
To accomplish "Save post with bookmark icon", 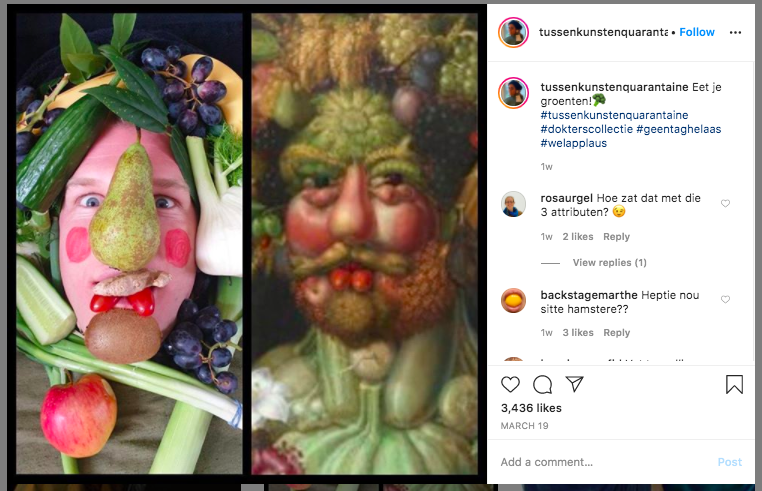I will [734, 384].
